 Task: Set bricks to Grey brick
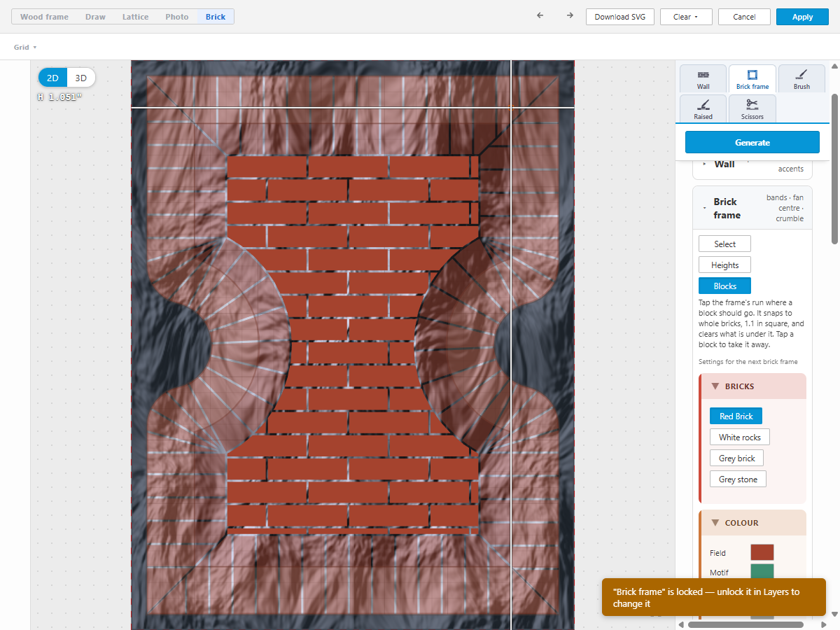(x=736, y=458)
